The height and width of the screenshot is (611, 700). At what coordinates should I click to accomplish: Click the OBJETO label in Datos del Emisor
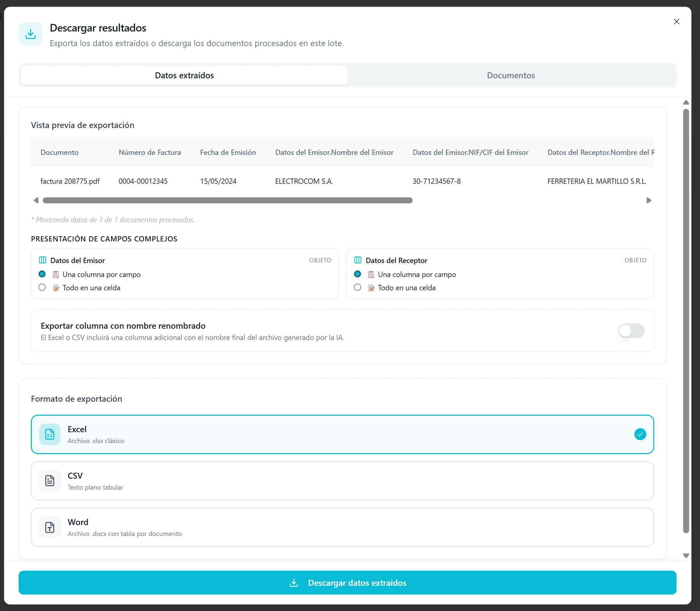tap(320, 260)
